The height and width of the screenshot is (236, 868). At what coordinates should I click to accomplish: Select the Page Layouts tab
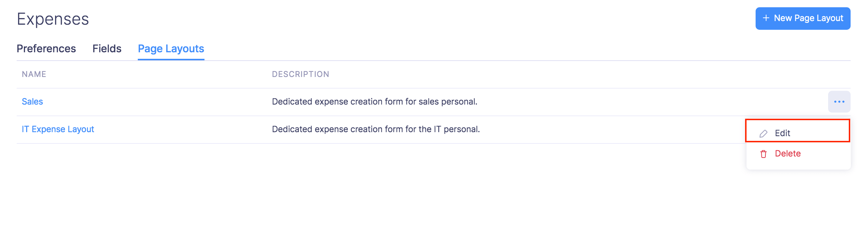[x=171, y=49]
